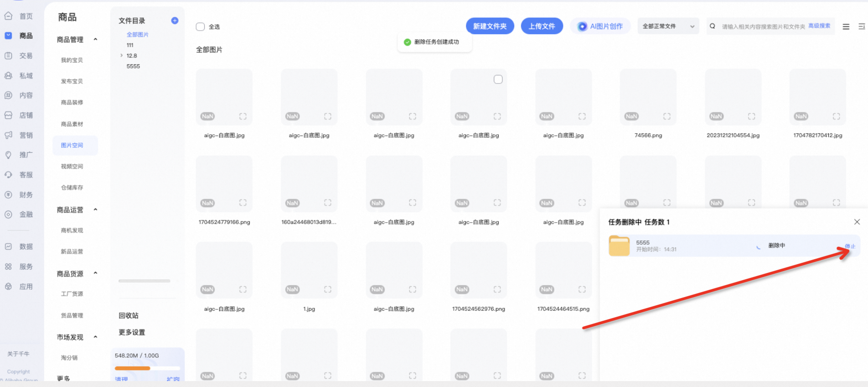Open the 推广 promotion nav item
Screen dimensions: 868x387
click(x=19, y=155)
